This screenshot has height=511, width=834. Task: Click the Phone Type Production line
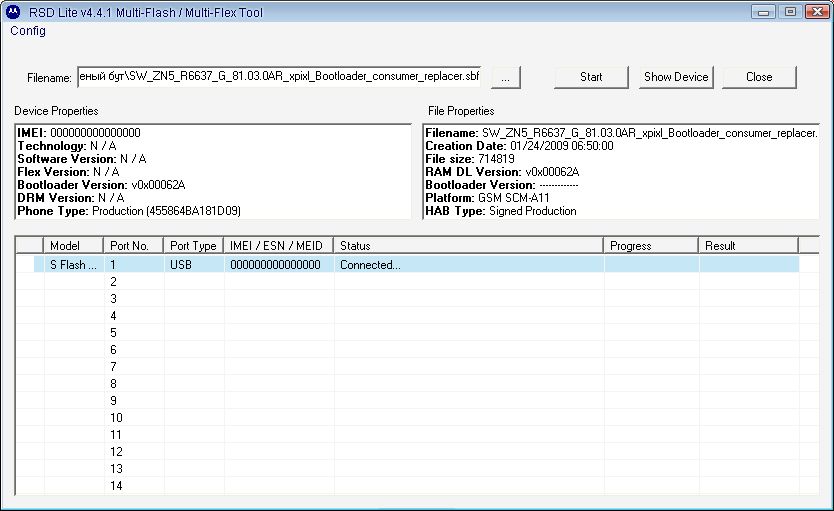[129, 211]
